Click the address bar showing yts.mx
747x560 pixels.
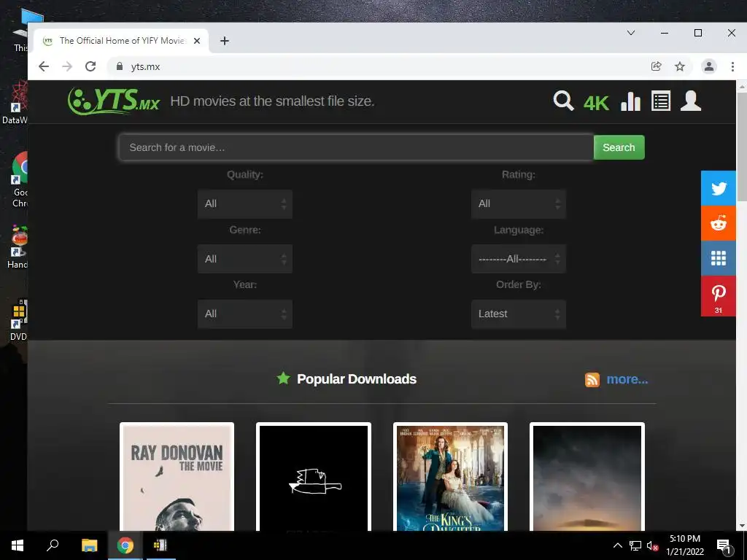click(x=381, y=66)
